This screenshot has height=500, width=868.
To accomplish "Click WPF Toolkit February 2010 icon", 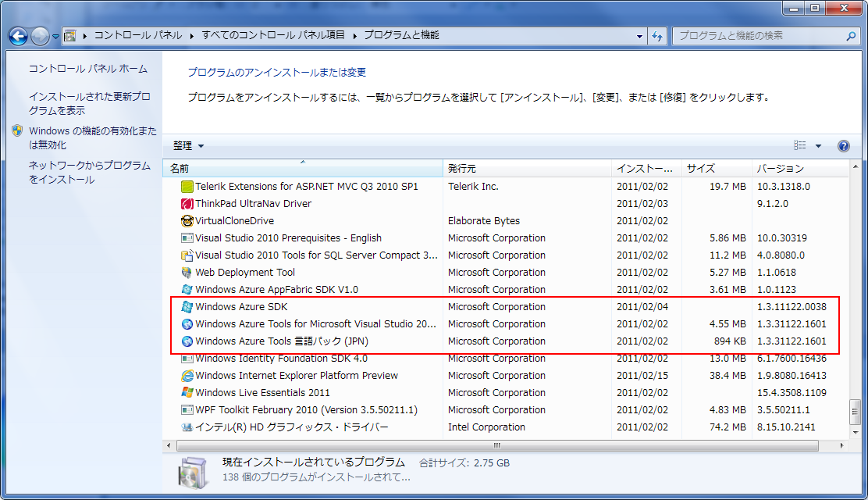I will pyautogui.click(x=187, y=410).
